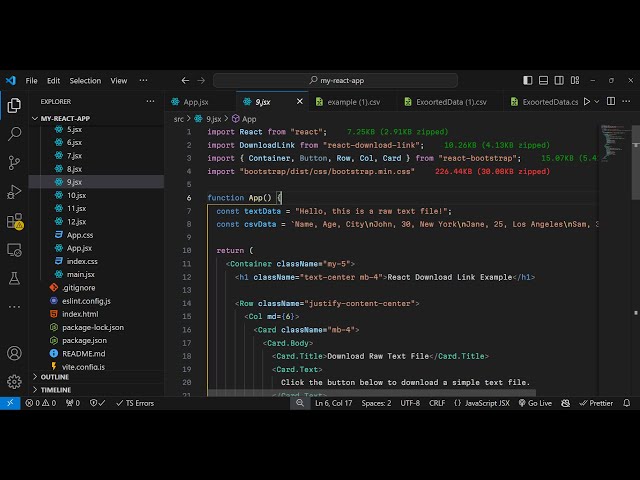
Task: Open package.json in the explorer
Action: pos(83,340)
